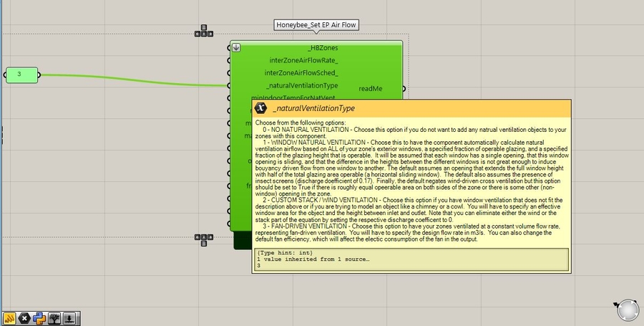Click the _HBZones input grip circle
644x326 pixels.
click(230, 48)
